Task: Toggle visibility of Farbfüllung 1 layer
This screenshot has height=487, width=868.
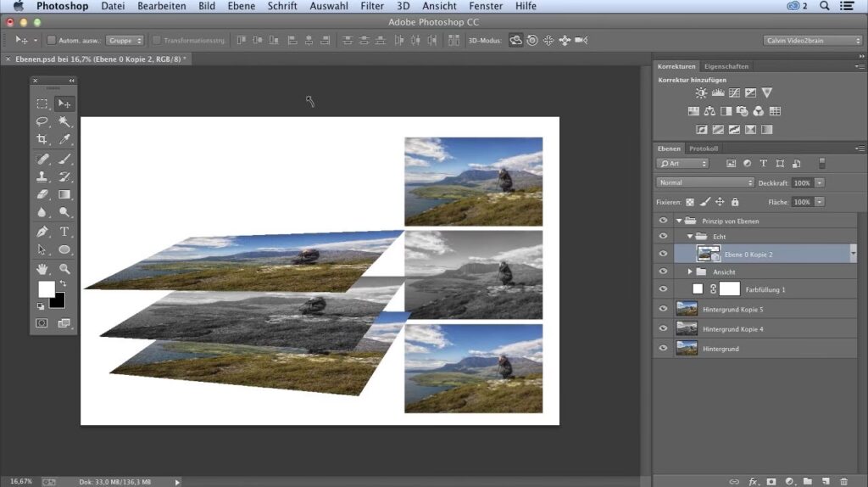Action: click(663, 289)
